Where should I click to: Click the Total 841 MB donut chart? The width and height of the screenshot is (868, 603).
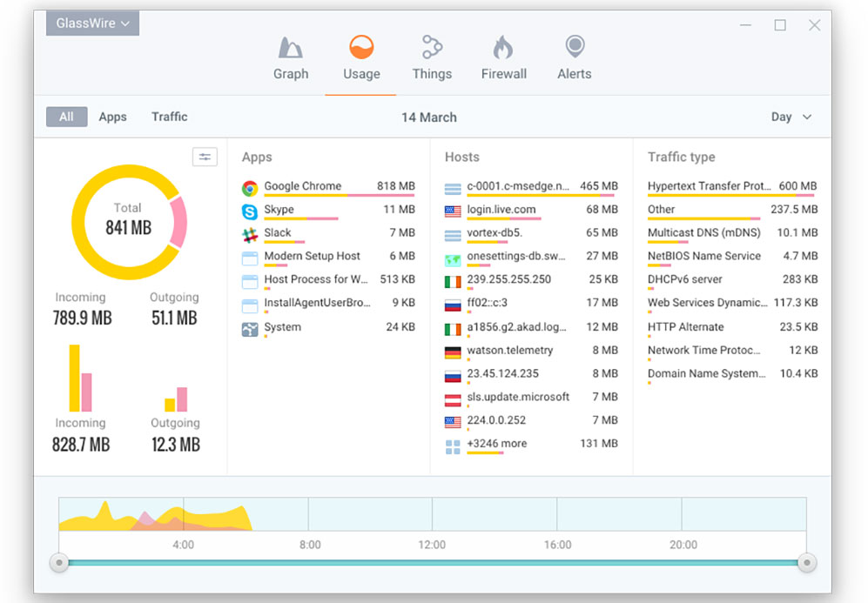[x=129, y=222]
